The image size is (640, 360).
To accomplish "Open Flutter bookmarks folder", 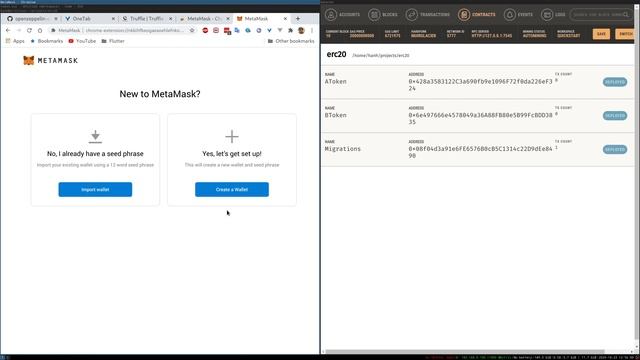I will coord(113,41).
